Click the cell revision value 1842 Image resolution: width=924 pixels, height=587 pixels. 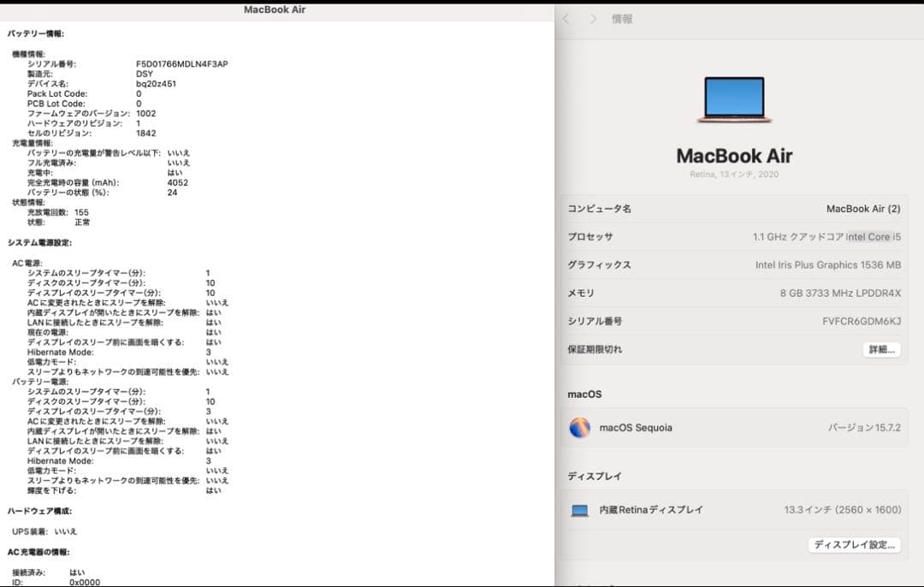coord(146,133)
